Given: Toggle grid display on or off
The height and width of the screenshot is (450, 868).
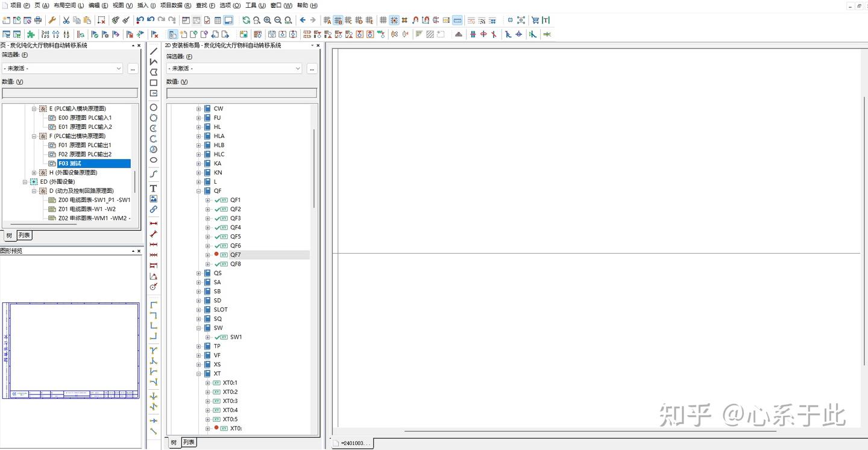Looking at the screenshot, I should pyautogui.click(x=383, y=20).
